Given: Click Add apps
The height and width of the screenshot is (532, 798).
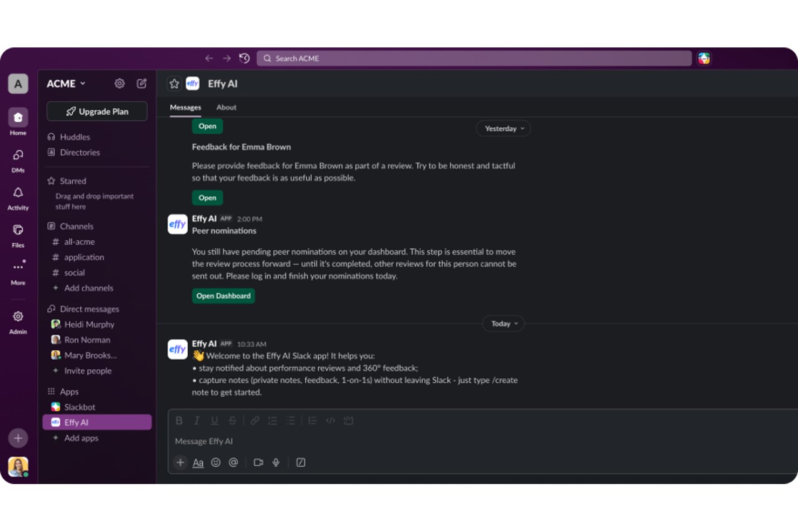Looking at the screenshot, I should coord(75,438).
